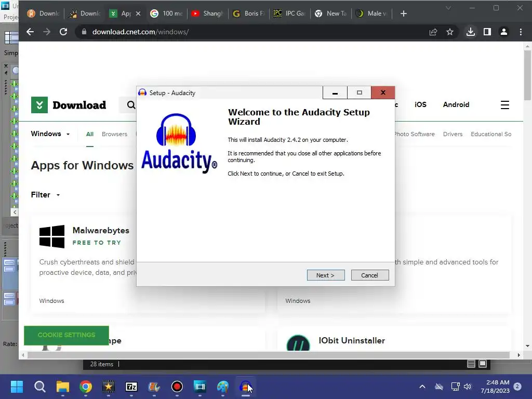Click Next in Audacity Setup wizard
532x399 pixels.
(x=325, y=275)
